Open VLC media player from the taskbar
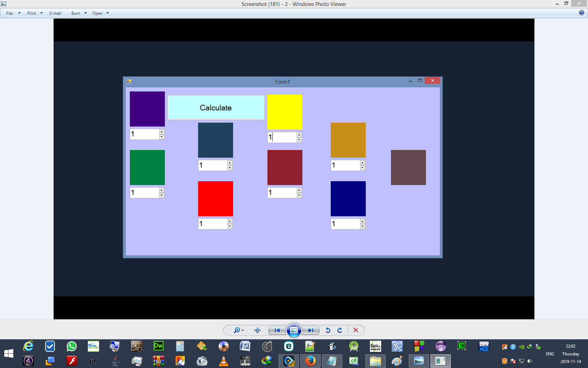The image size is (588, 368). pos(224,361)
